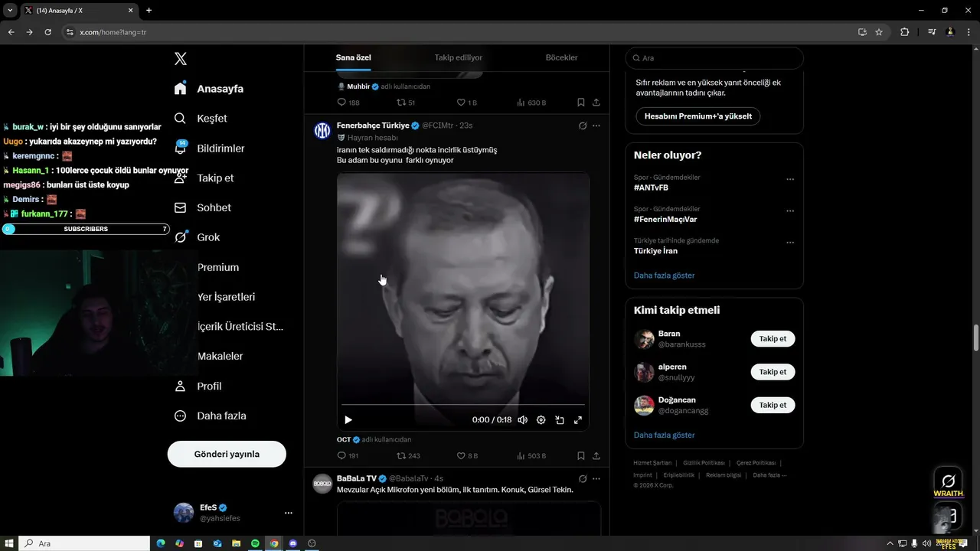Like the Muhbir post with 1 B likes
This screenshot has width=980, height=551.
pyautogui.click(x=466, y=103)
